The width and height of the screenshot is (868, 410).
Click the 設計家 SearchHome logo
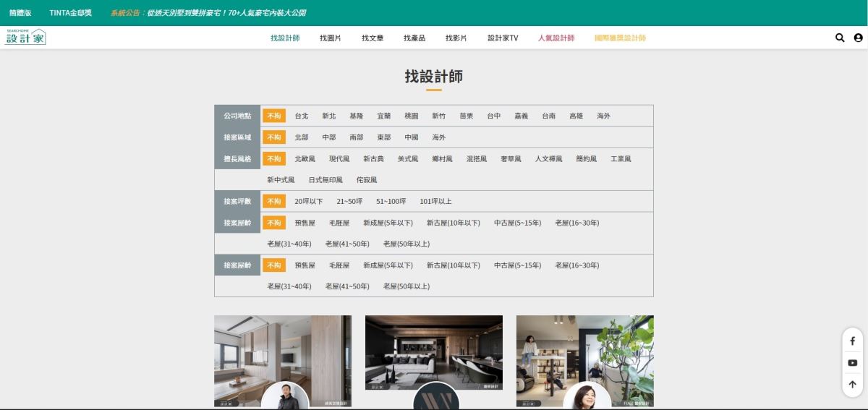coord(26,37)
